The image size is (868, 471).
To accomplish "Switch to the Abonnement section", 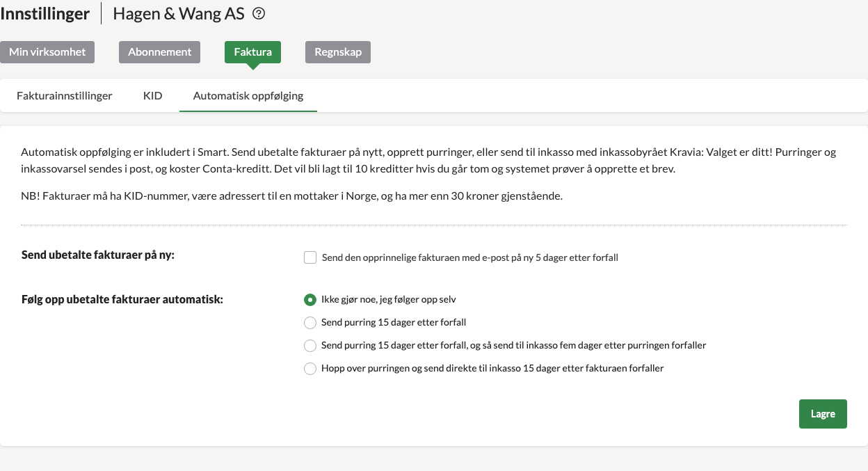I will pos(160,52).
